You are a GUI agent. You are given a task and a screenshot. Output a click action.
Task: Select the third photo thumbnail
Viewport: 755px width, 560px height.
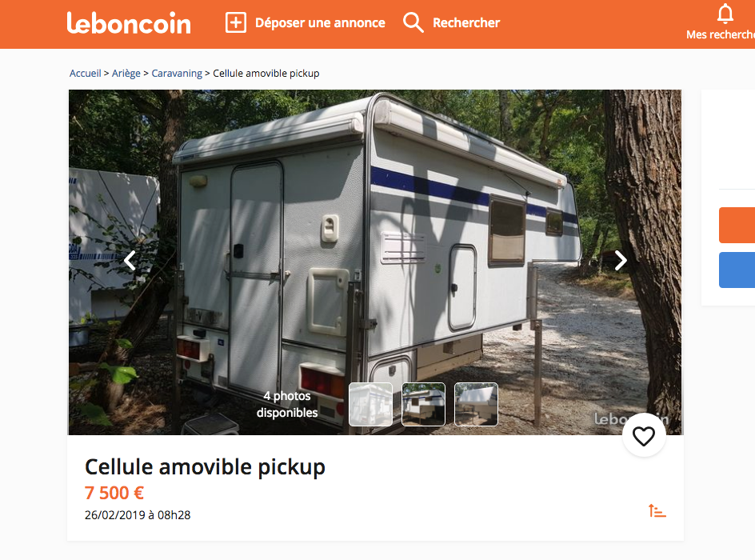tap(476, 404)
